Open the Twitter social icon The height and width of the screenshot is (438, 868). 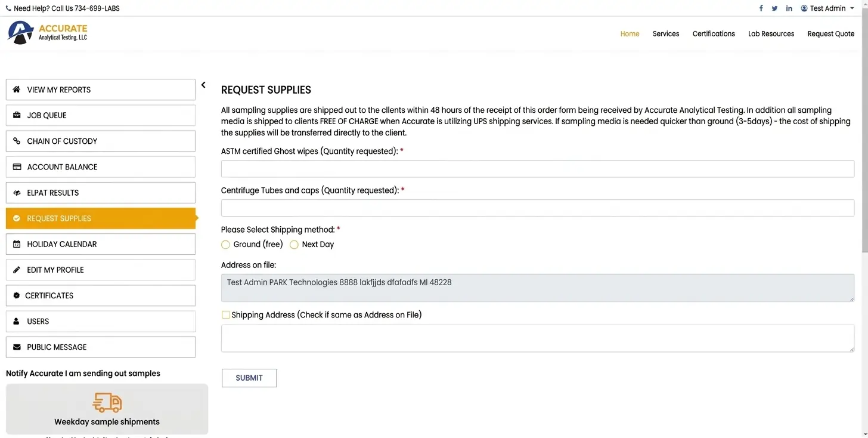[774, 8]
